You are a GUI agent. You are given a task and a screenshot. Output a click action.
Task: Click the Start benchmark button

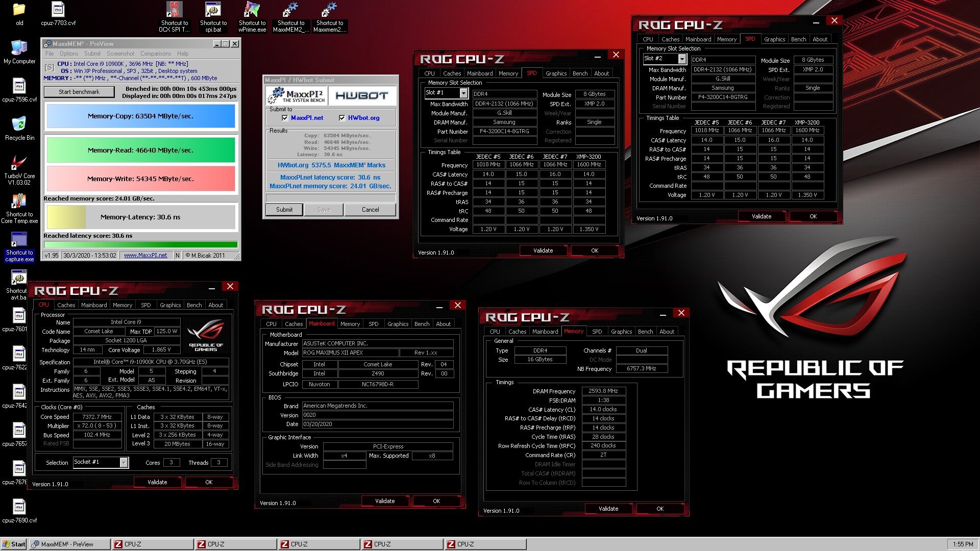[x=79, y=92]
